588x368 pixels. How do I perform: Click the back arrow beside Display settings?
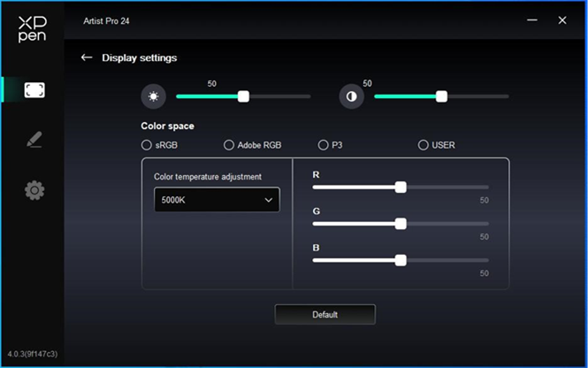click(87, 57)
